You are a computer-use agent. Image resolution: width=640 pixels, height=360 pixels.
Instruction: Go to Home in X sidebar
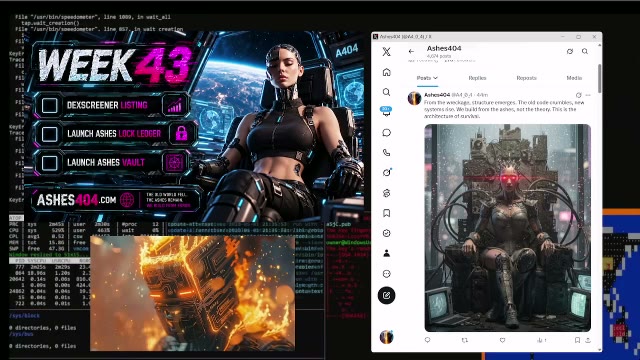pos(386,72)
